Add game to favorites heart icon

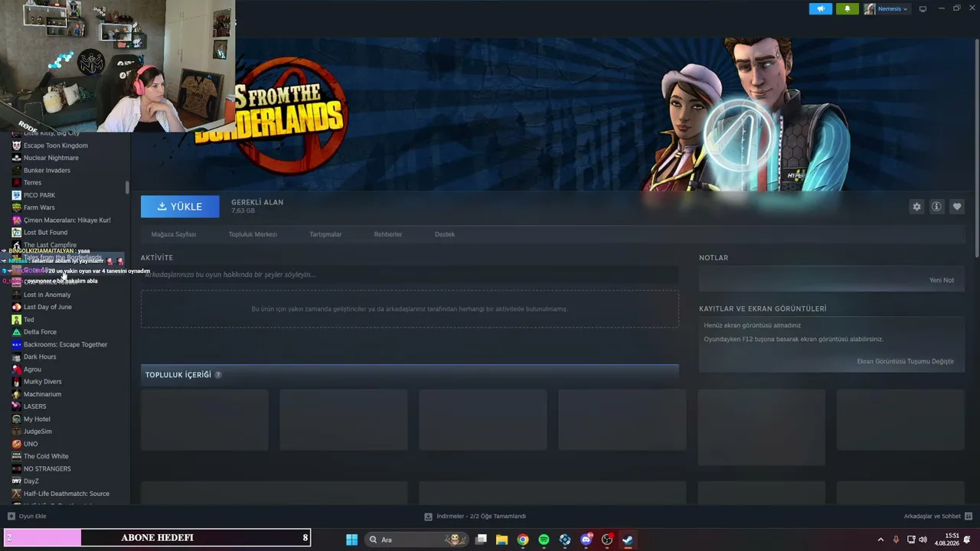click(956, 207)
